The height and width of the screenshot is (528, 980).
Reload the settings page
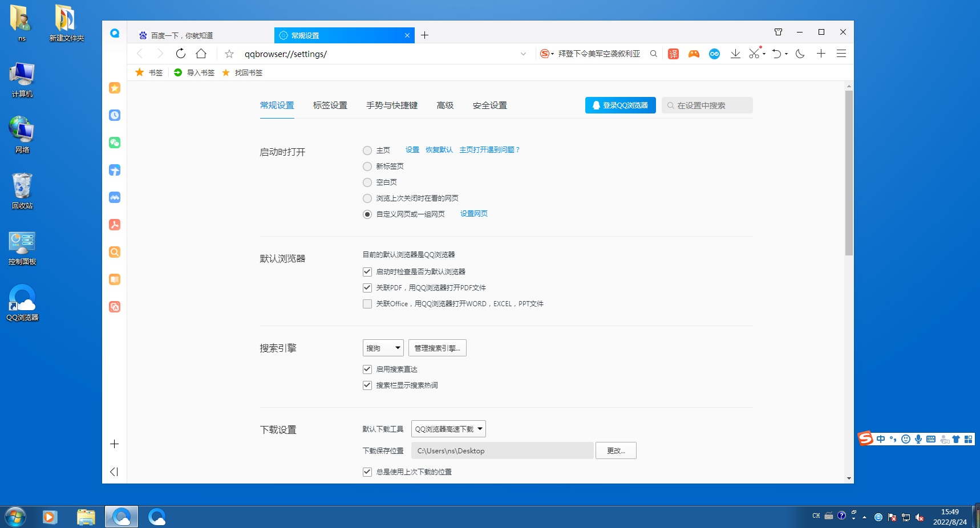tap(181, 54)
